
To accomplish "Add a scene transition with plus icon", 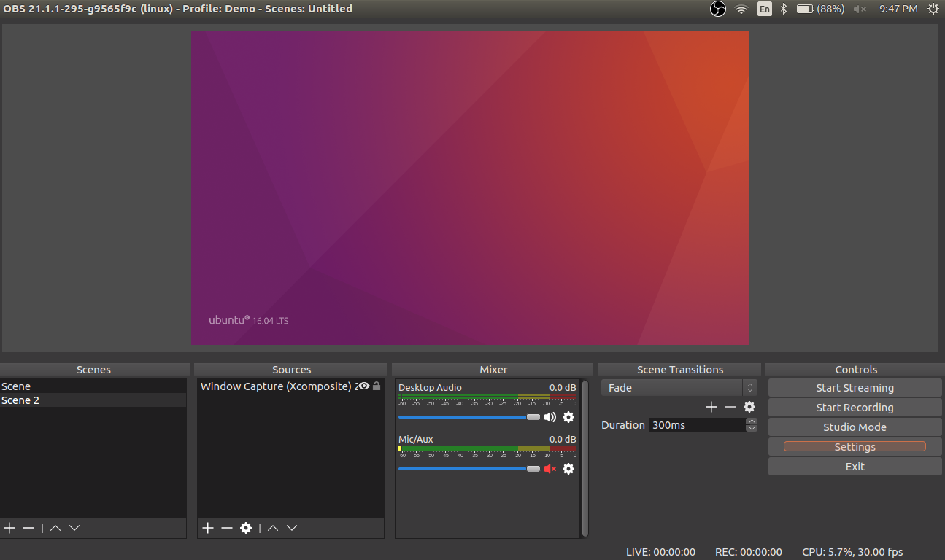I will (711, 407).
